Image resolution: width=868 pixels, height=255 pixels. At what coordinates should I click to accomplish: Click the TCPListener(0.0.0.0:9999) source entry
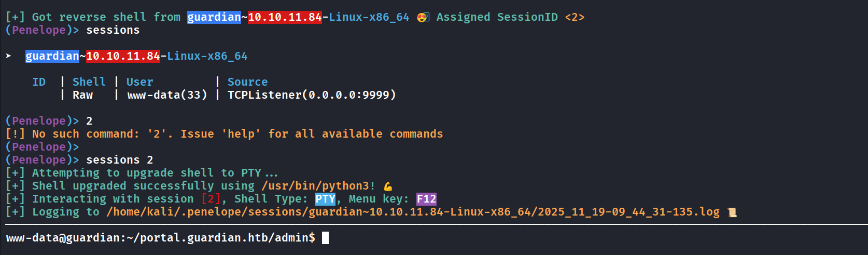[312, 95]
